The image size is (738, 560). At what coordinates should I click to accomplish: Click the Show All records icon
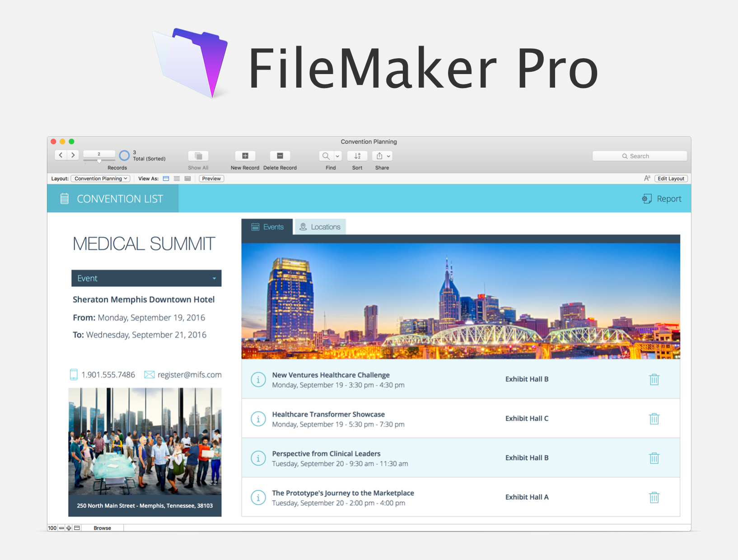pyautogui.click(x=198, y=156)
